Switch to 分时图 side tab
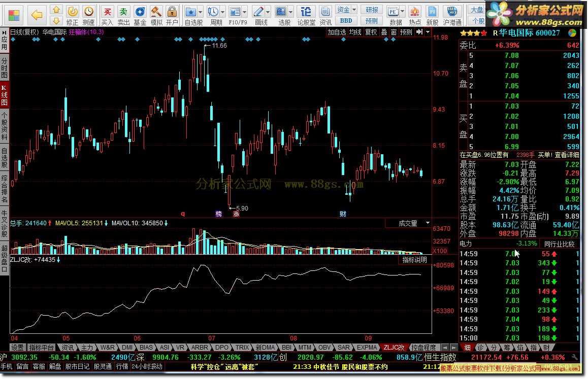The height and width of the screenshot is (379, 588). click(4, 67)
